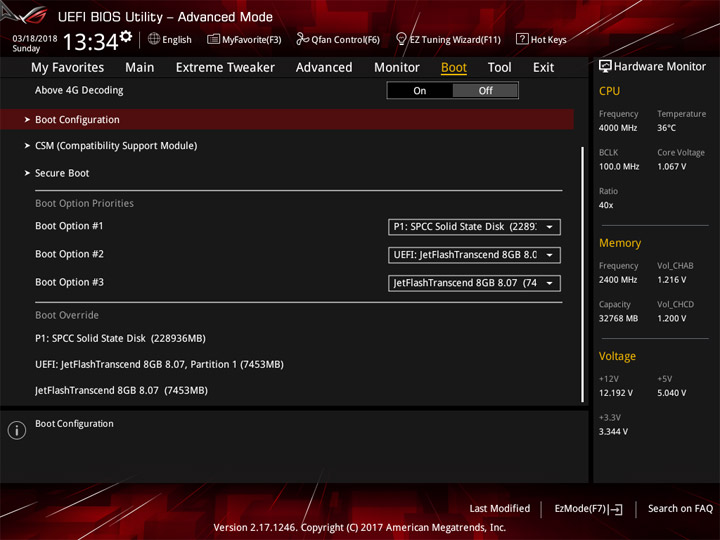The image size is (720, 540).
Task: Open Search on FAQ
Action: [680, 508]
